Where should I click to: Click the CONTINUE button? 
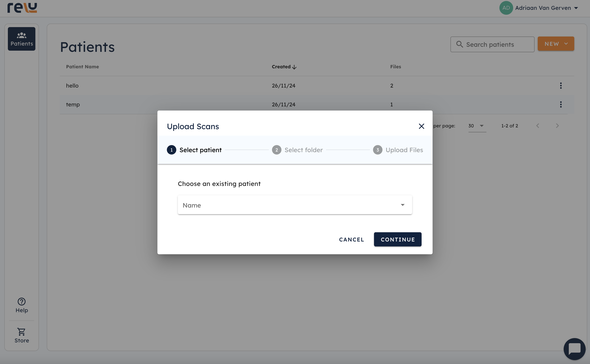398,240
